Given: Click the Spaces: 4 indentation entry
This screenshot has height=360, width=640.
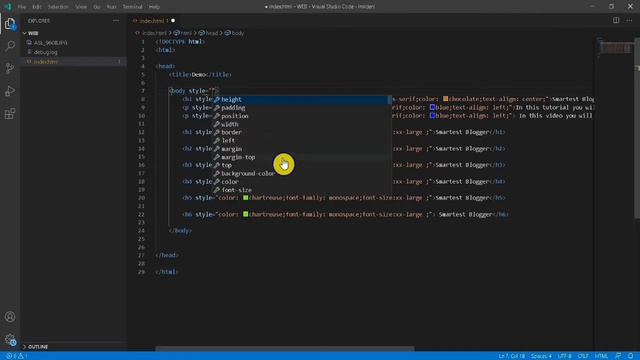Looking at the screenshot, I should (x=541, y=356).
